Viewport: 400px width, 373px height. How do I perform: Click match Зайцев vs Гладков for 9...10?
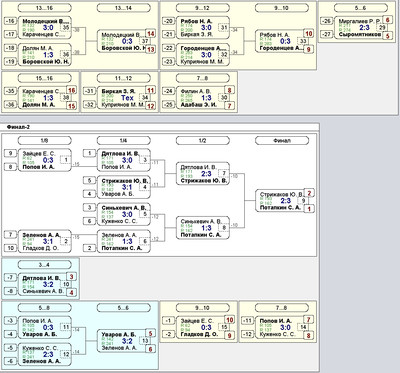pyautogui.click(x=203, y=327)
